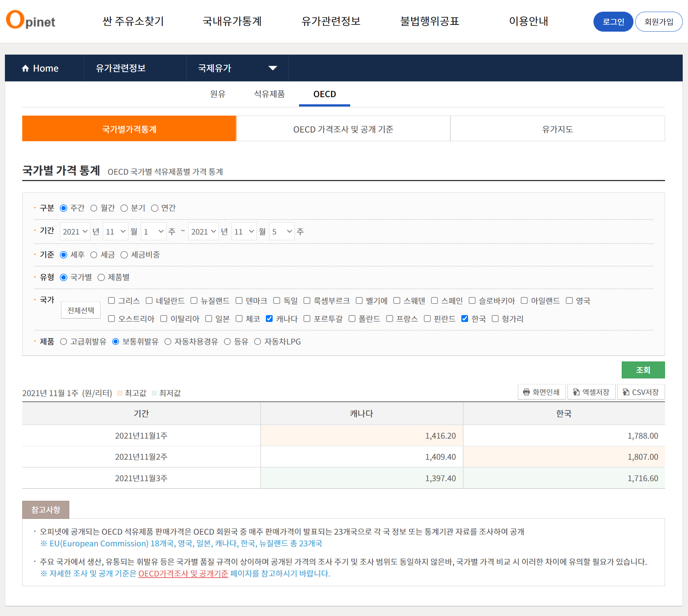The width and height of the screenshot is (688, 616).
Task: Click the 최고값 legend color swatch
Action: pyautogui.click(x=120, y=393)
